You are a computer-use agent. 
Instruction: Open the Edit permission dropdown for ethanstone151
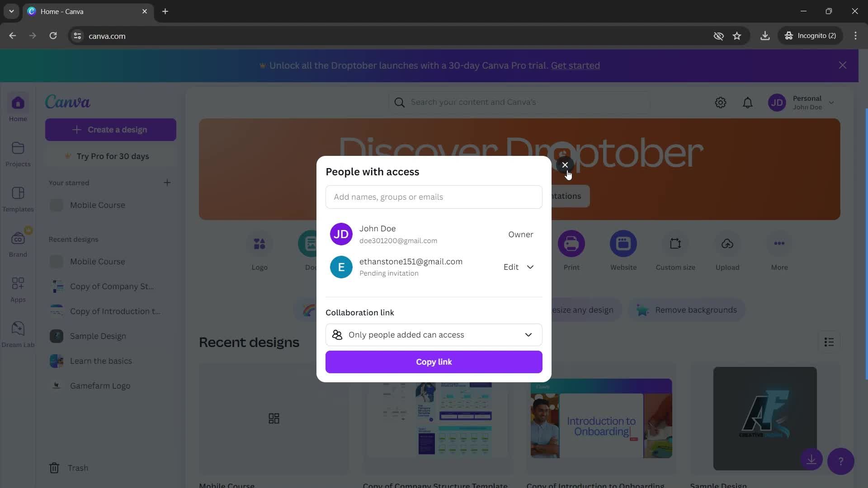tap(519, 267)
